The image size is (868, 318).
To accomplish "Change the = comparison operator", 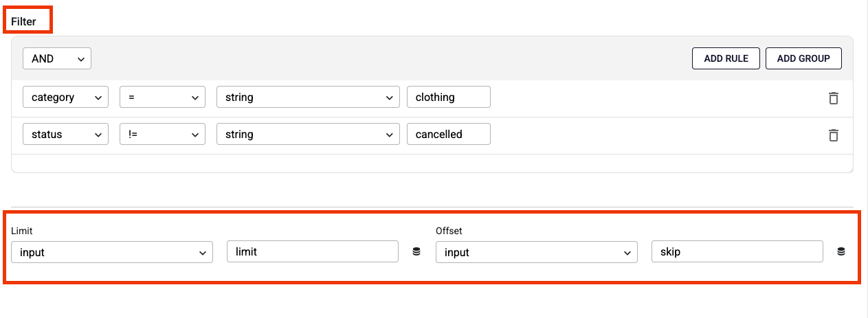I will pos(162,98).
